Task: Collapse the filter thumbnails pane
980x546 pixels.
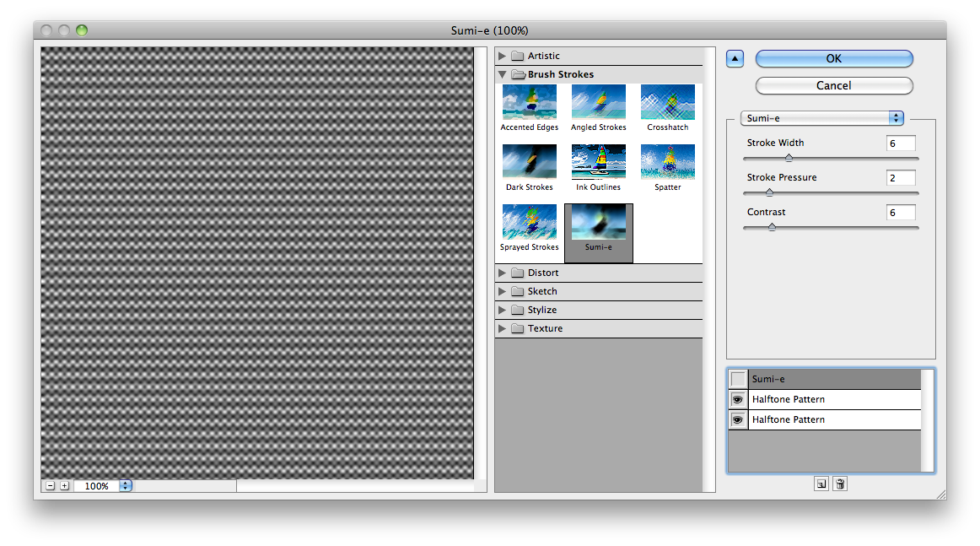Action: tap(734, 57)
